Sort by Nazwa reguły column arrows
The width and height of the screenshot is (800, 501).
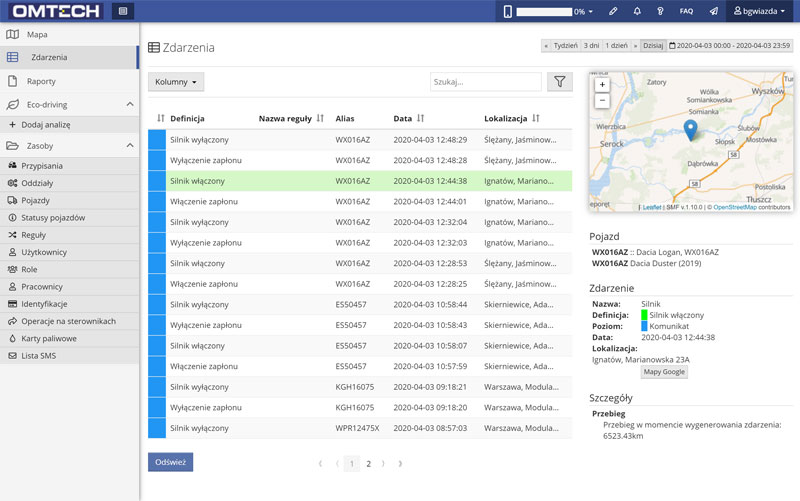320,118
